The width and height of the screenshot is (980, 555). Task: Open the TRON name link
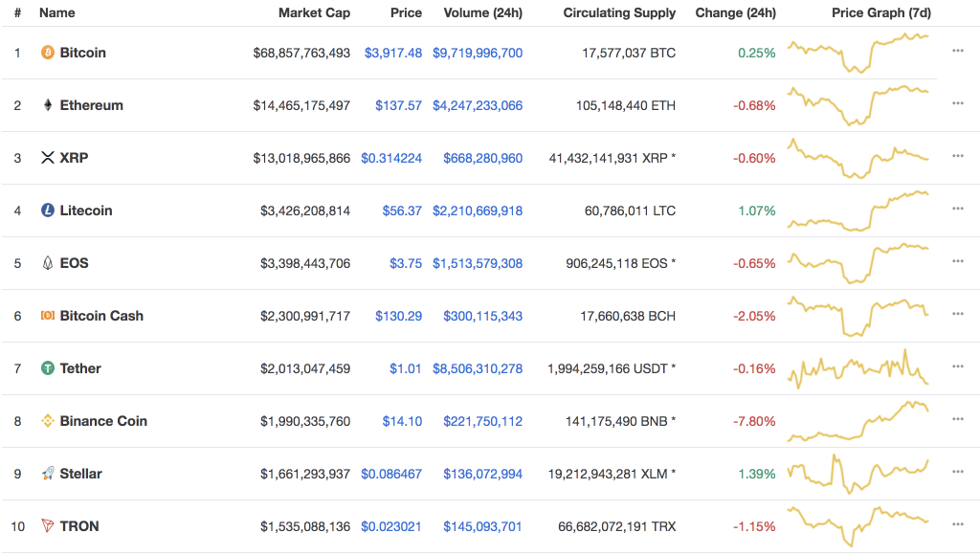[x=79, y=525]
